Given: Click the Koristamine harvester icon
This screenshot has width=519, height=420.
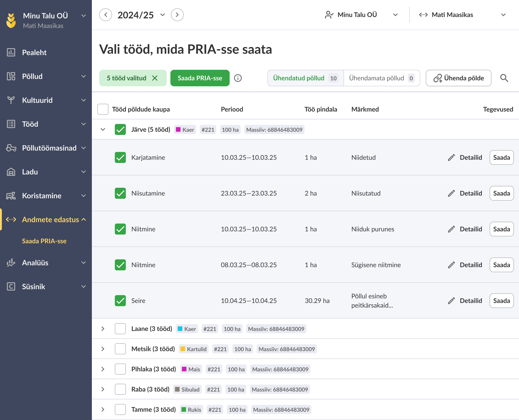Looking at the screenshot, I should (11, 196).
